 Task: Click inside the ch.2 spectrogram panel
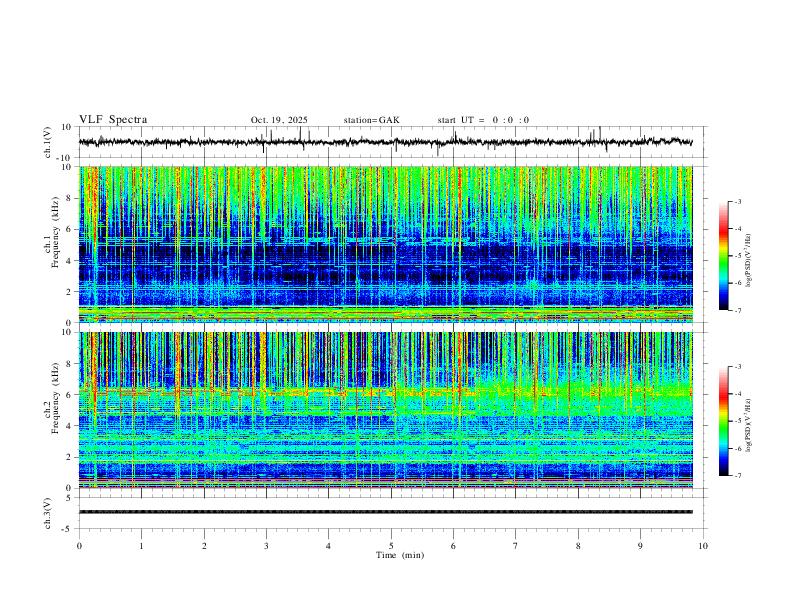coord(385,410)
